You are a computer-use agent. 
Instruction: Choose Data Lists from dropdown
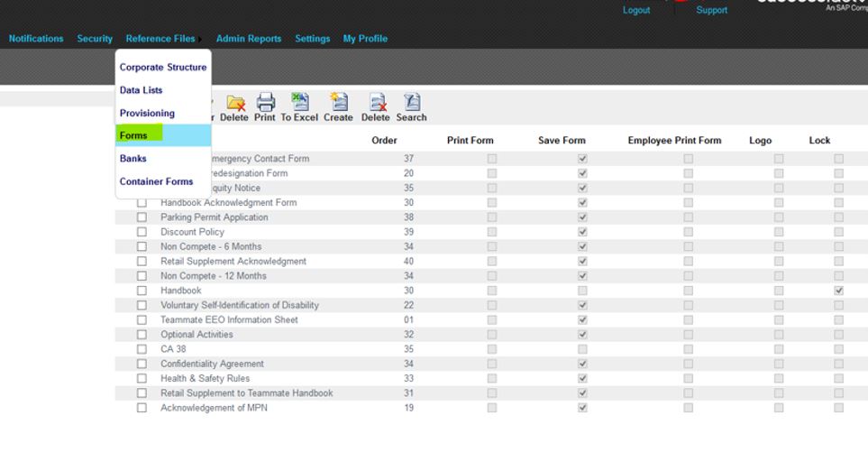142,90
